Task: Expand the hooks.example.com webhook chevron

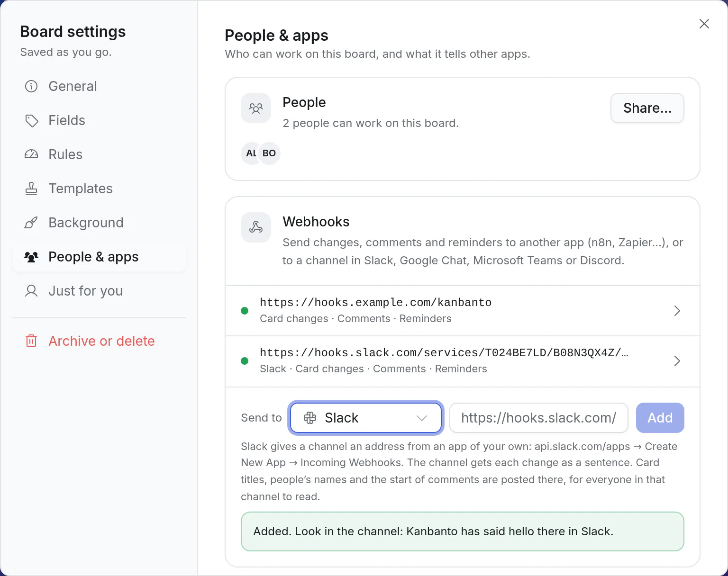Action: pos(677,311)
